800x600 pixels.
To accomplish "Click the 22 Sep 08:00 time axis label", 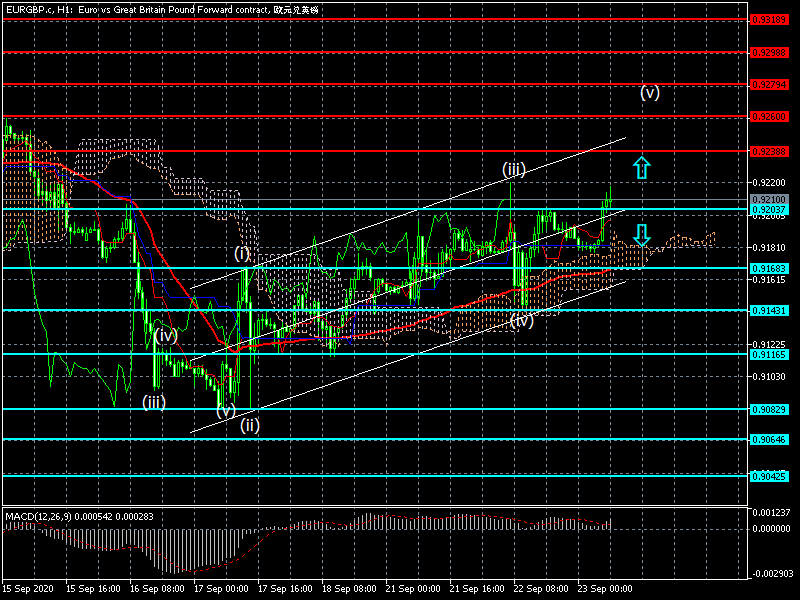I will pos(541,588).
